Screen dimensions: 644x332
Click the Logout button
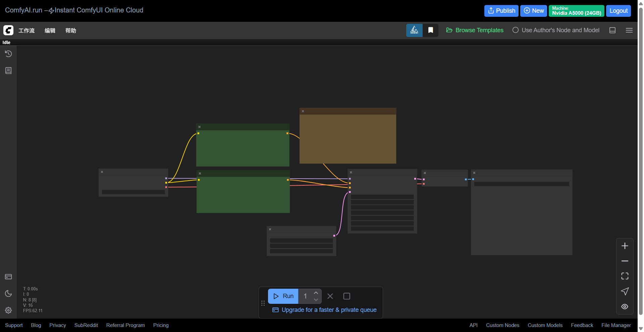[619, 11]
